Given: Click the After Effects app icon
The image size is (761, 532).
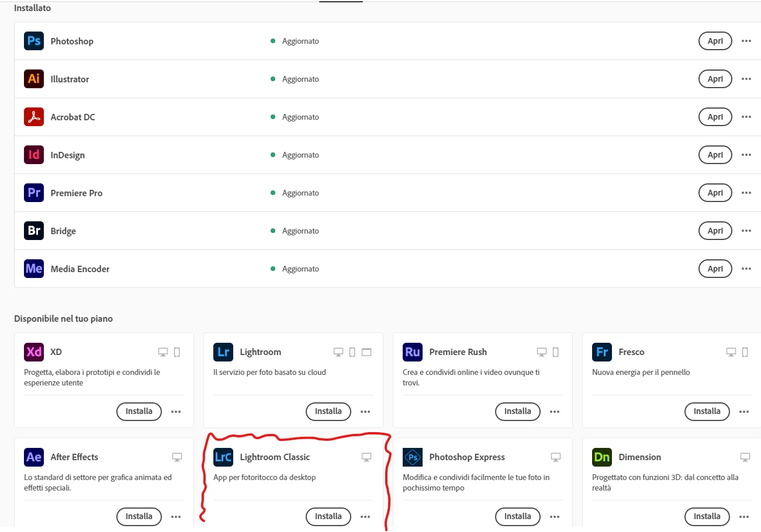Looking at the screenshot, I should pyautogui.click(x=34, y=457).
